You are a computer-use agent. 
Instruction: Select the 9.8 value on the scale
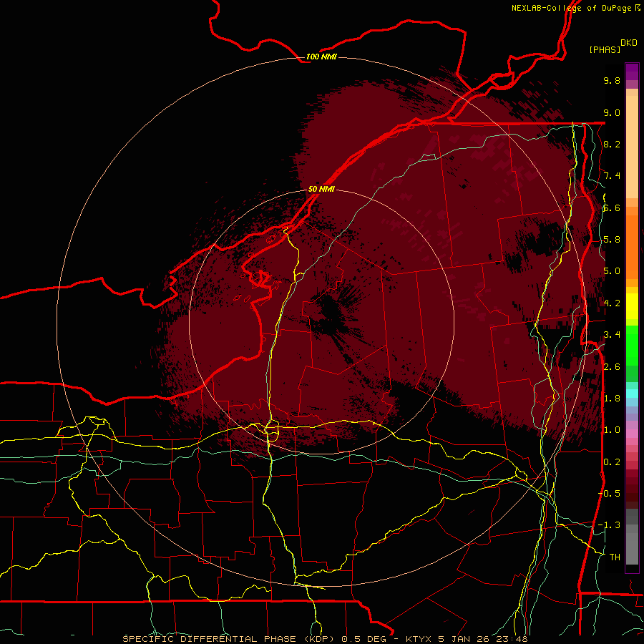coord(612,80)
